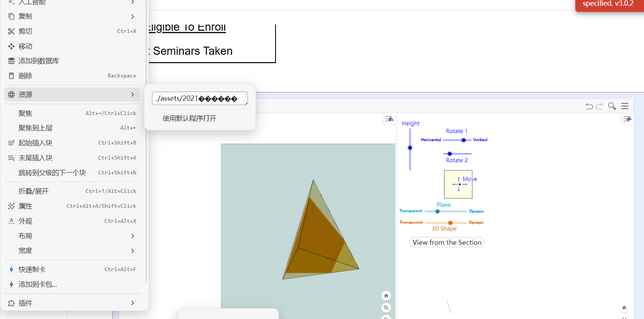Click View from the Section button

coord(447,242)
